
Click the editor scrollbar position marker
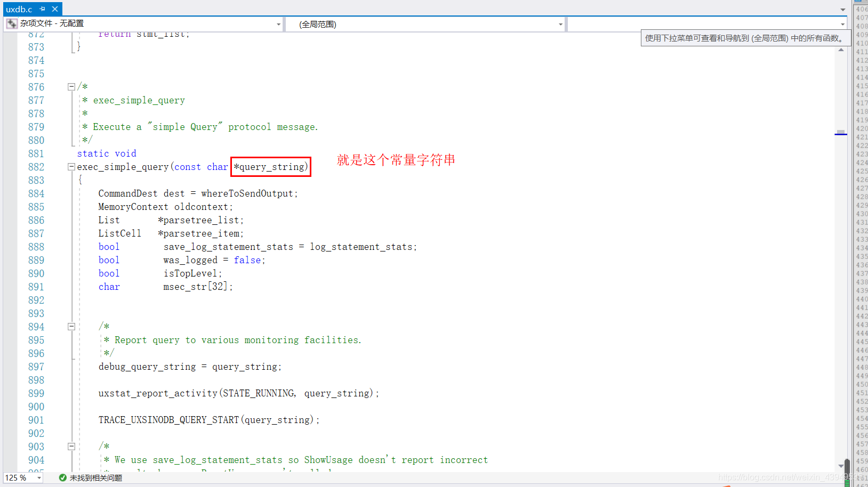pyautogui.click(x=841, y=133)
